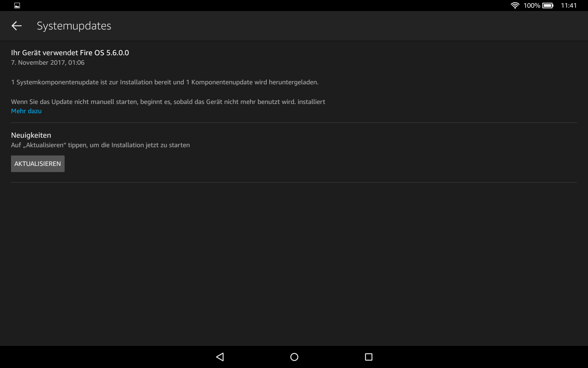Tap the divider line under Mehr dazu

tap(294, 123)
